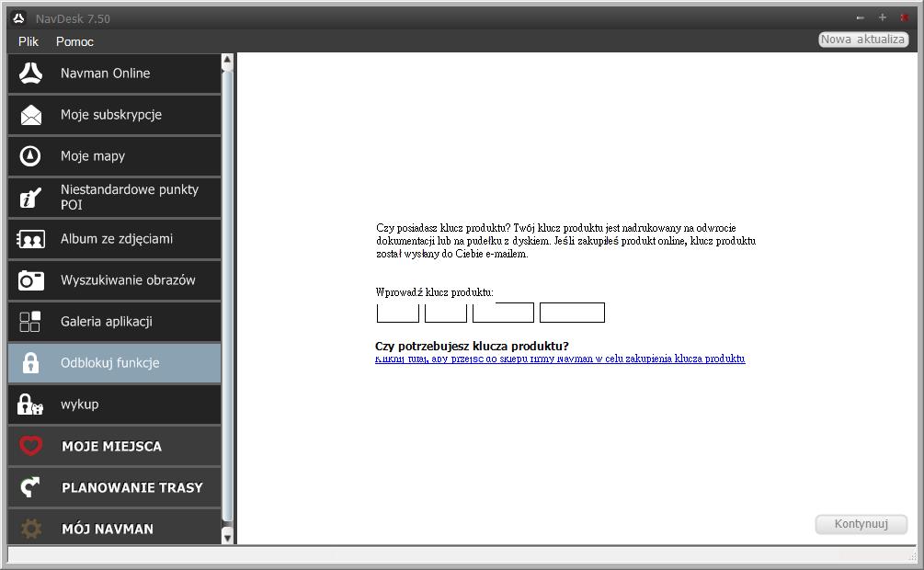Click the lock-and-gift icon for wykup

click(x=30, y=405)
